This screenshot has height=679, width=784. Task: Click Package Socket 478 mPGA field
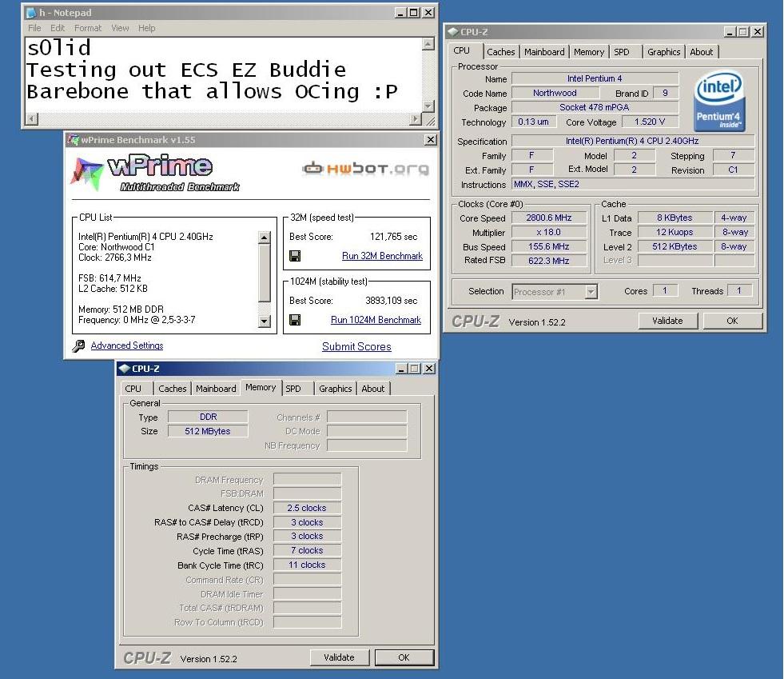pyautogui.click(x=595, y=107)
